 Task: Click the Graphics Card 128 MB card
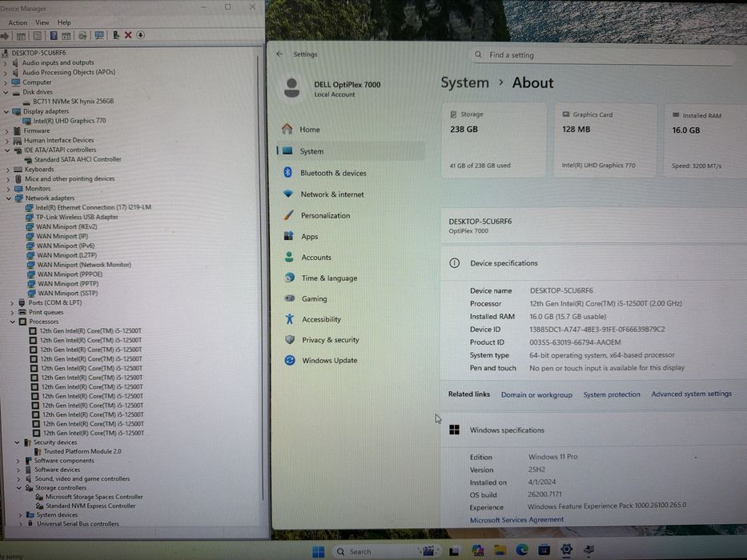click(x=605, y=141)
